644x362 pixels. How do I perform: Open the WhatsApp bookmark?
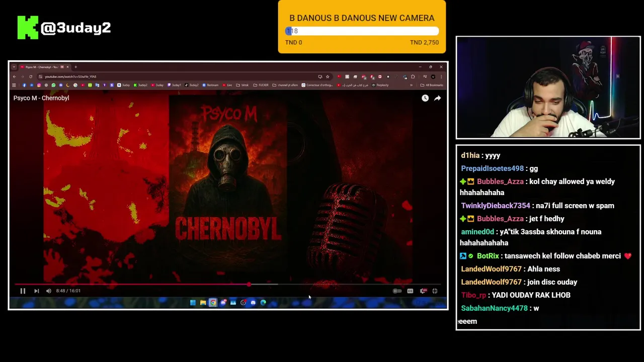click(53, 85)
